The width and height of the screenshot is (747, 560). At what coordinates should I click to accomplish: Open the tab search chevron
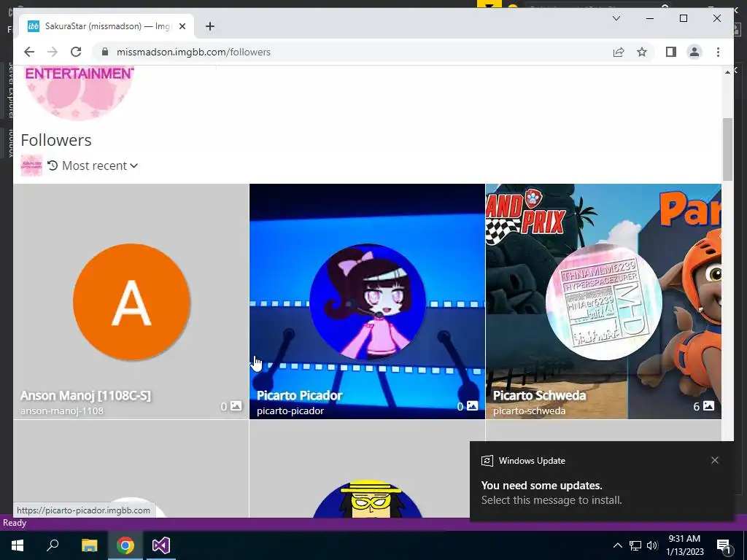point(616,18)
